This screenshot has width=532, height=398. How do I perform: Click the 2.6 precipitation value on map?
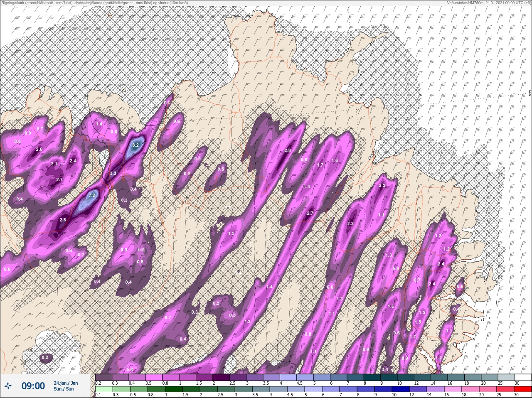[39, 149]
